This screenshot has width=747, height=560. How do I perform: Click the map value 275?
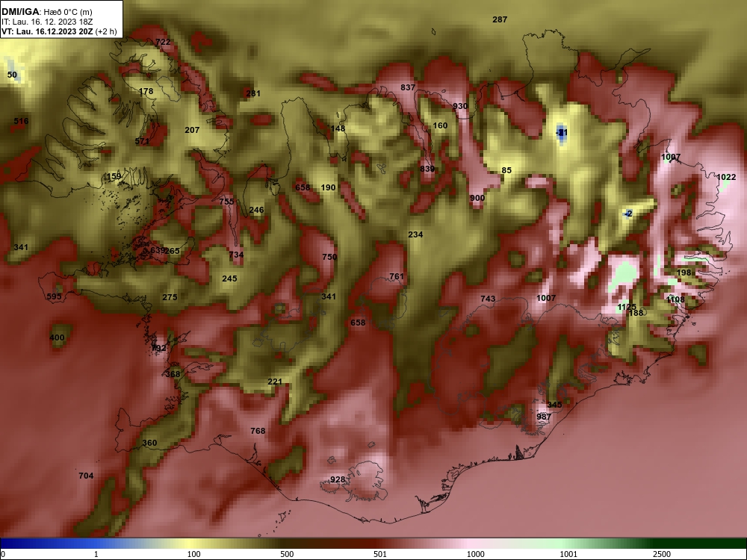pos(170,297)
